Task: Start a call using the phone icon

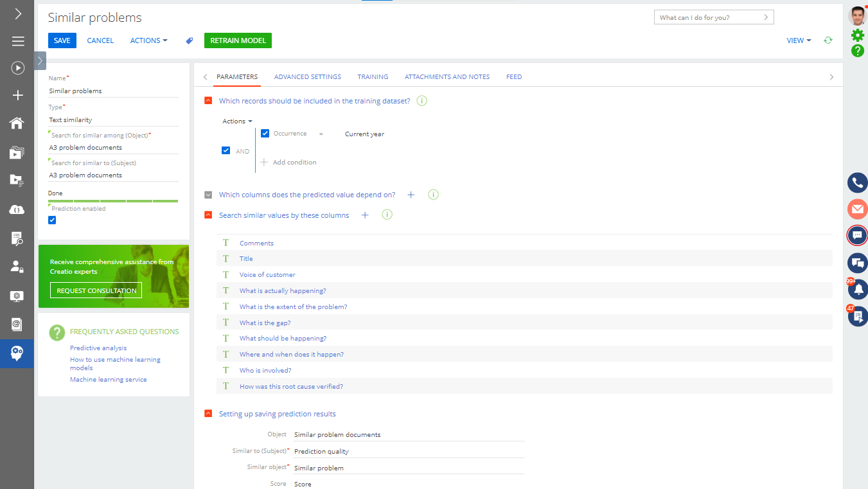Action: pos(857,182)
